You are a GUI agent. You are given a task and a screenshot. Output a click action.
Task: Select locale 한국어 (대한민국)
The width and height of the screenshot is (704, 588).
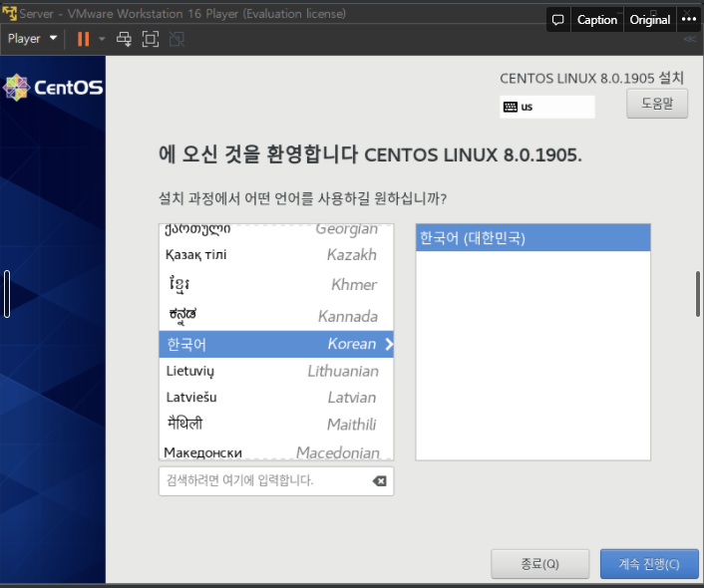point(532,238)
